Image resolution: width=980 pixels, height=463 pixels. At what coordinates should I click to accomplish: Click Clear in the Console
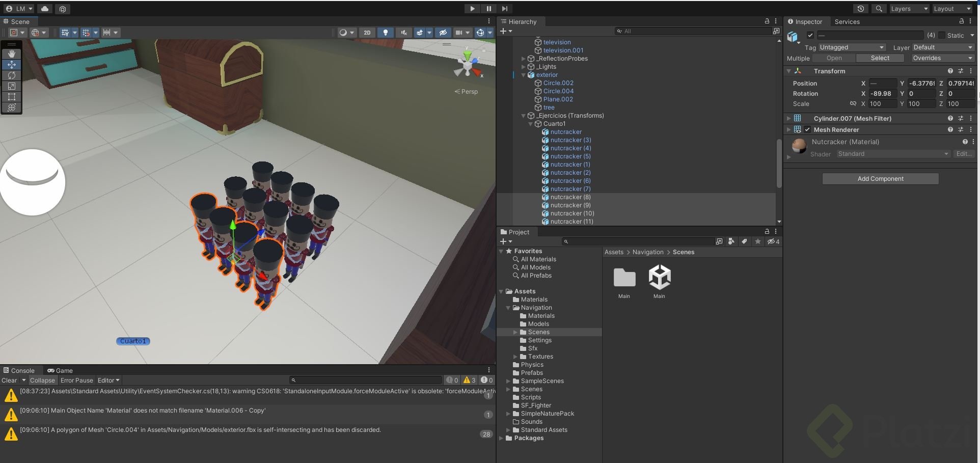point(9,380)
